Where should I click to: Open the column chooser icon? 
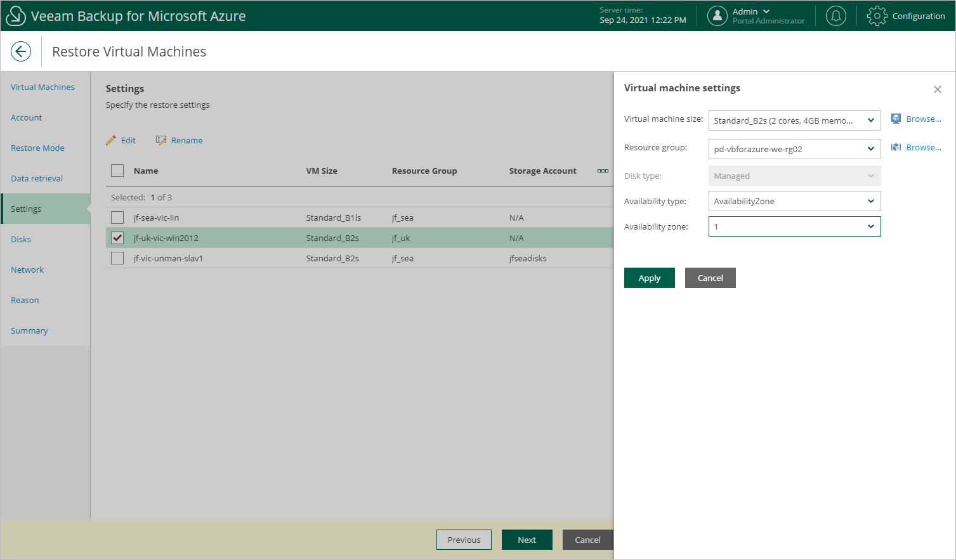click(x=603, y=171)
